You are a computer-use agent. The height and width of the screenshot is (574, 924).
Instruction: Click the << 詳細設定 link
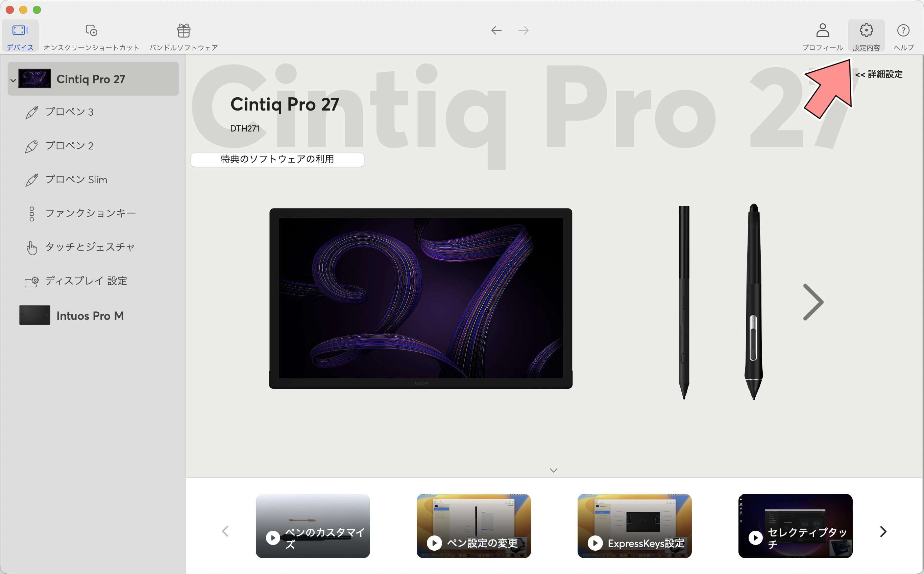879,74
